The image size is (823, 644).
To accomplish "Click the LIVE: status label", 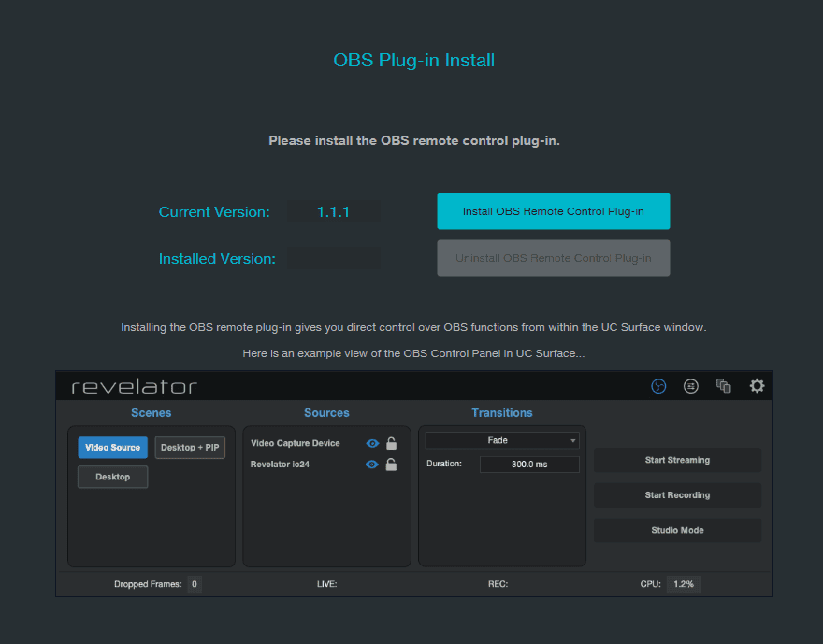I will 326,584.
